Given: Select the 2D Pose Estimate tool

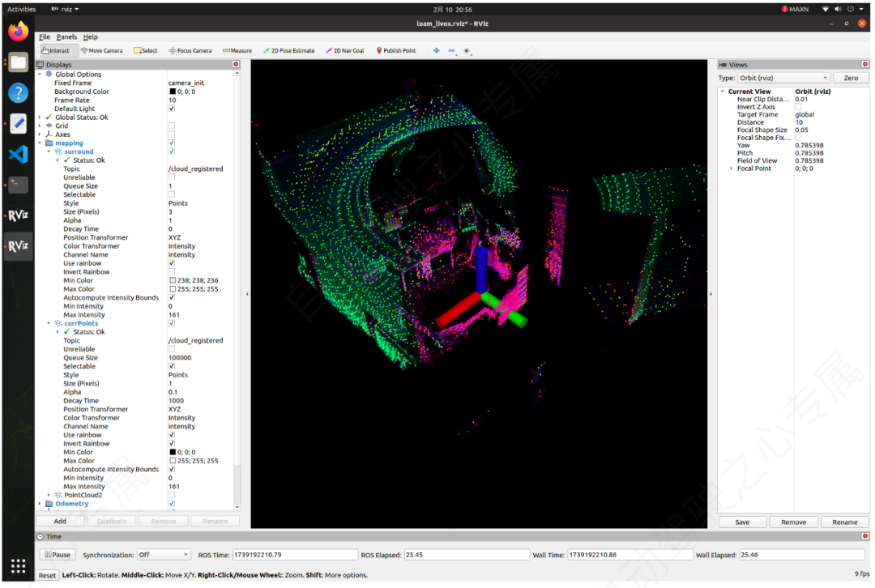Looking at the screenshot, I should coord(289,50).
